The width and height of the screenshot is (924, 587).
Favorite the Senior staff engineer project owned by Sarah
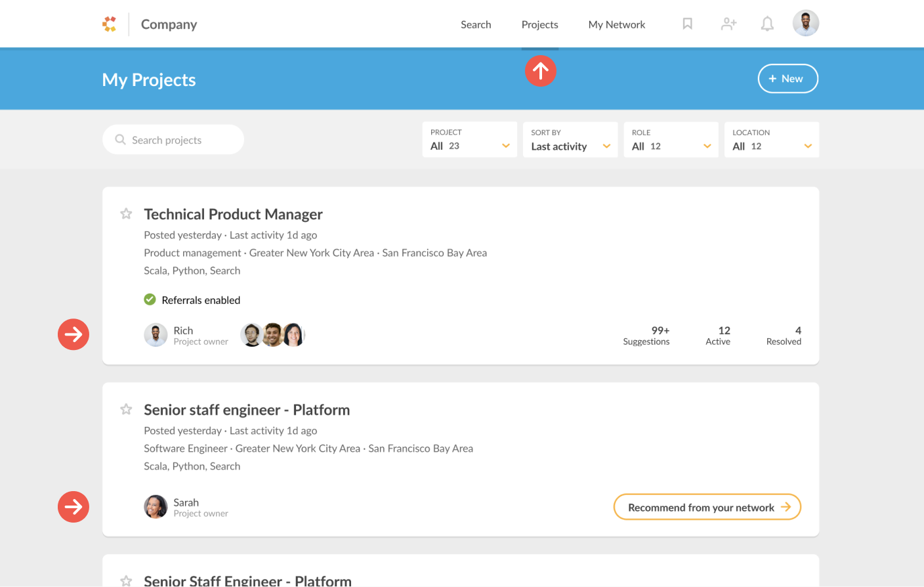[126, 409]
